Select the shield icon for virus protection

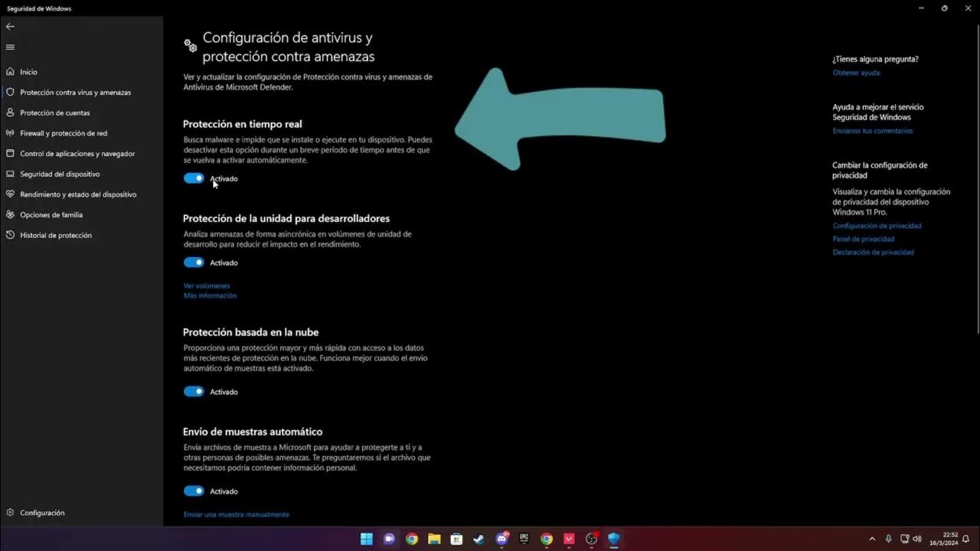10,92
